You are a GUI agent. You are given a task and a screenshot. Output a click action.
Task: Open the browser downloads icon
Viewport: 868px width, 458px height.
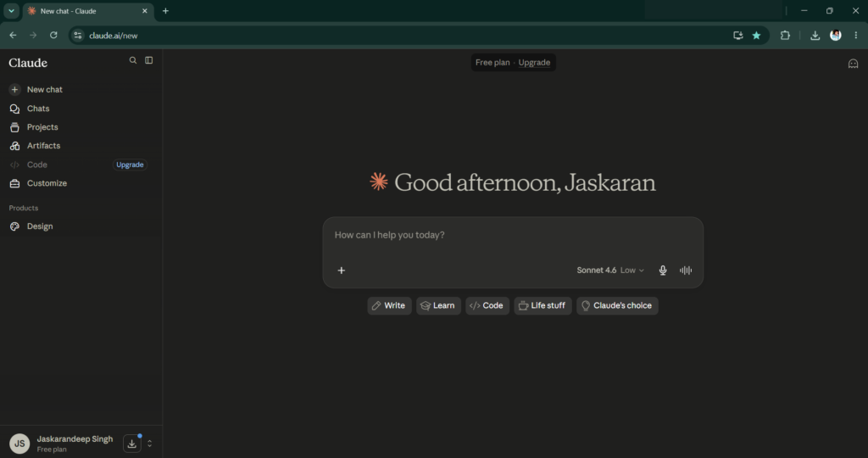tap(815, 36)
